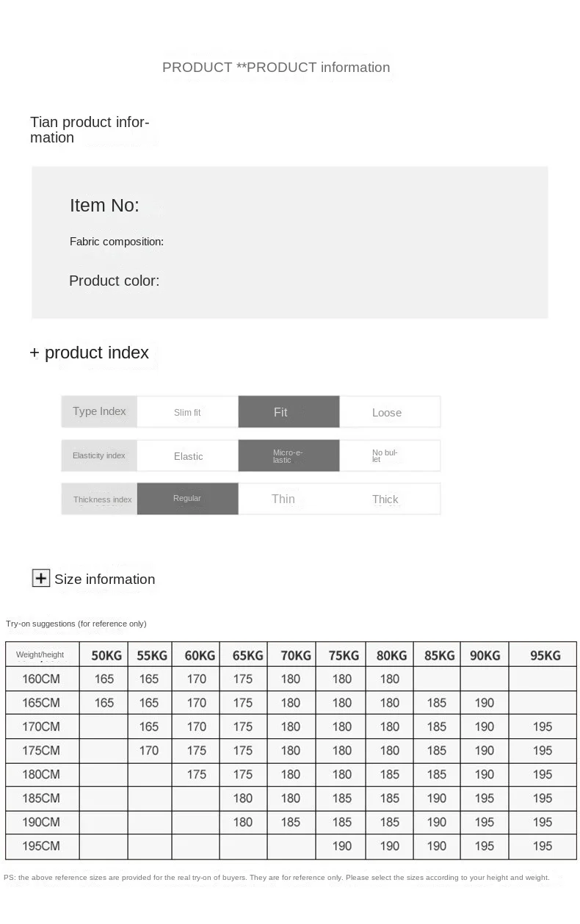Select the Elastic elasticity option
Image resolution: width=580 pixels, height=924 pixels.
(x=187, y=456)
